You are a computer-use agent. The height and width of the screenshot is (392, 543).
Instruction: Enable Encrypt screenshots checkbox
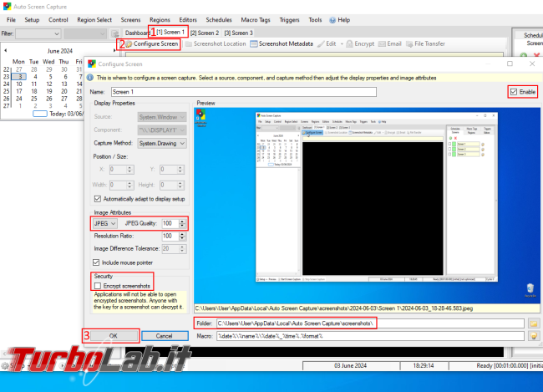98,286
